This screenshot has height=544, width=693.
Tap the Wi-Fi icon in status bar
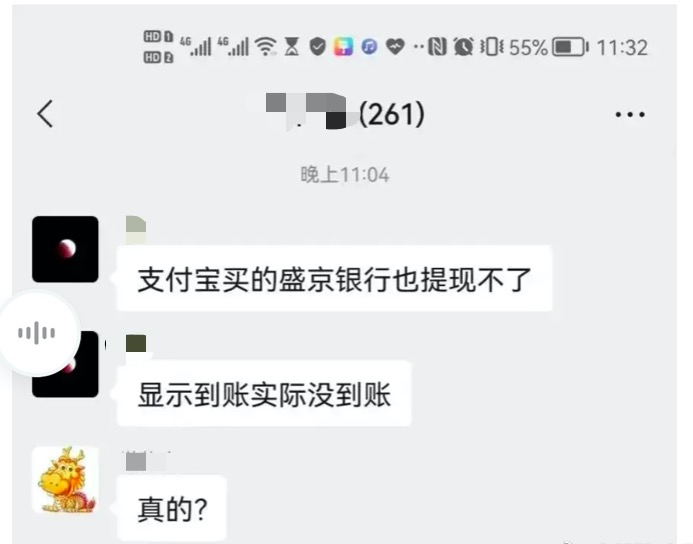pyautogui.click(x=266, y=46)
